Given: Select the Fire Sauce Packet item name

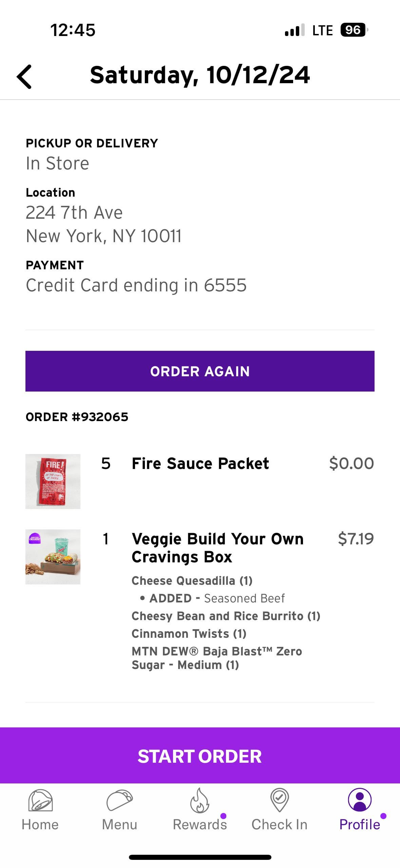Looking at the screenshot, I should 200,464.
